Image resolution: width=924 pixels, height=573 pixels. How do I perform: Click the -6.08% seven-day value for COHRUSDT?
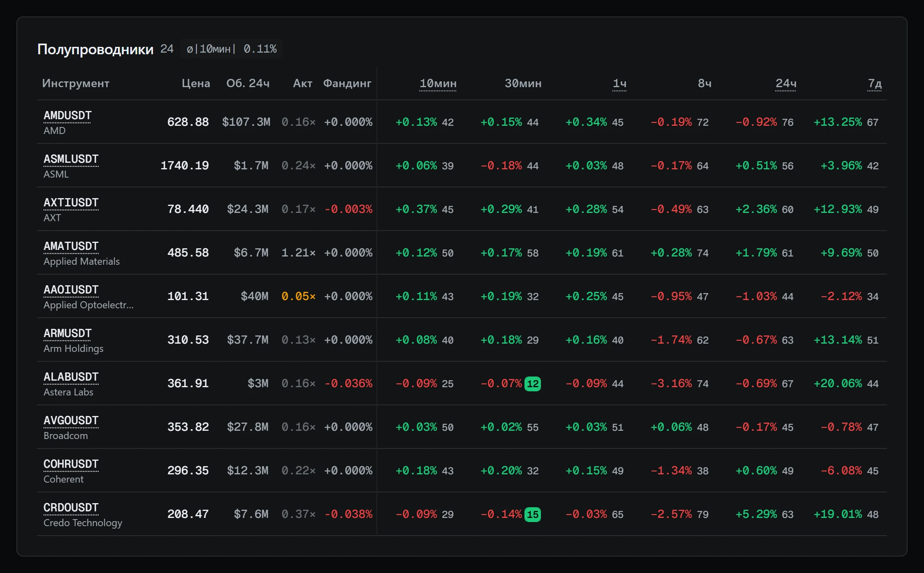[x=841, y=471]
